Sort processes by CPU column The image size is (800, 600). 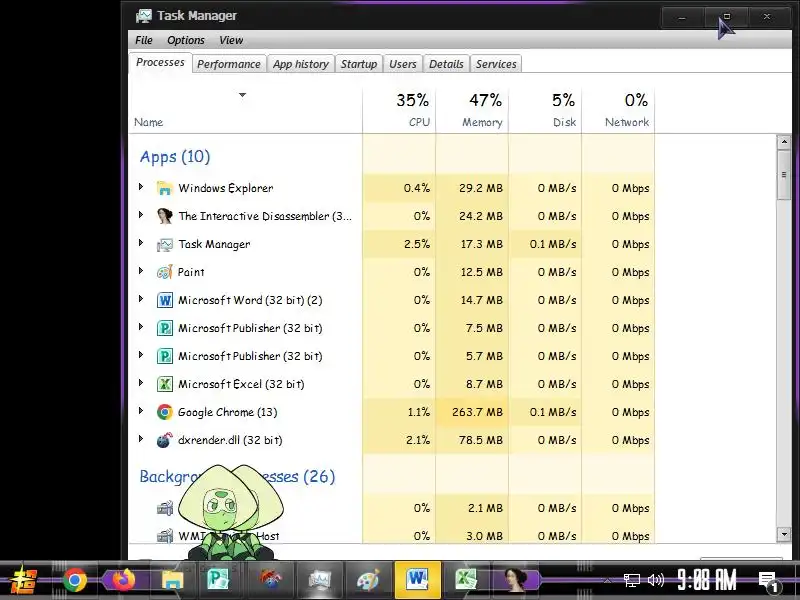pyautogui.click(x=399, y=110)
